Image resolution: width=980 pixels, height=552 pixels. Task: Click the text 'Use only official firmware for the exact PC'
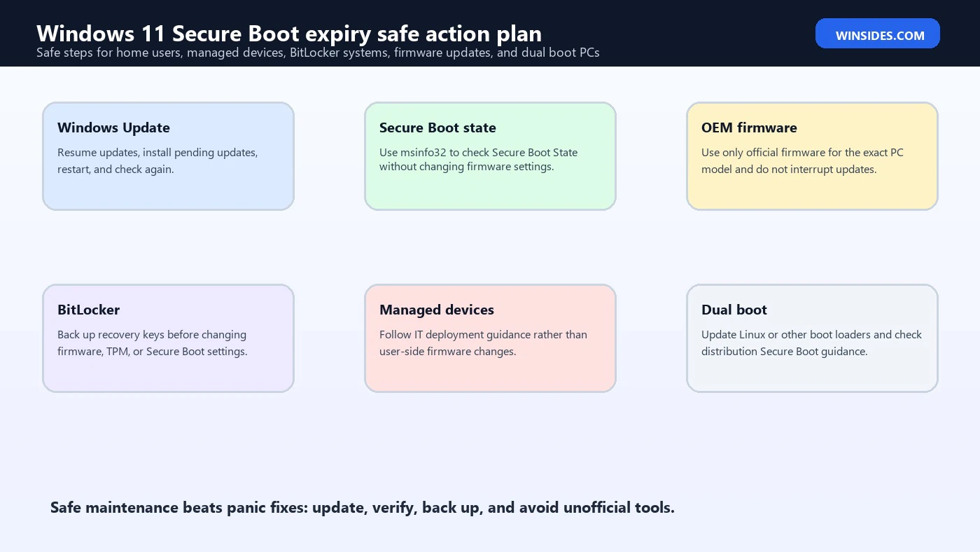pyautogui.click(x=802, y=153)
